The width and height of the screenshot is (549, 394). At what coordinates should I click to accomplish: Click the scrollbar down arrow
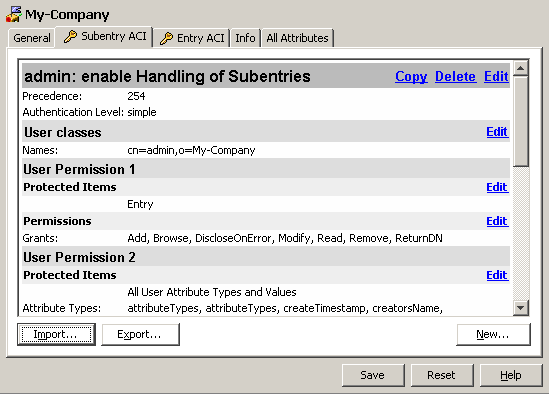[x=521, y=308]
